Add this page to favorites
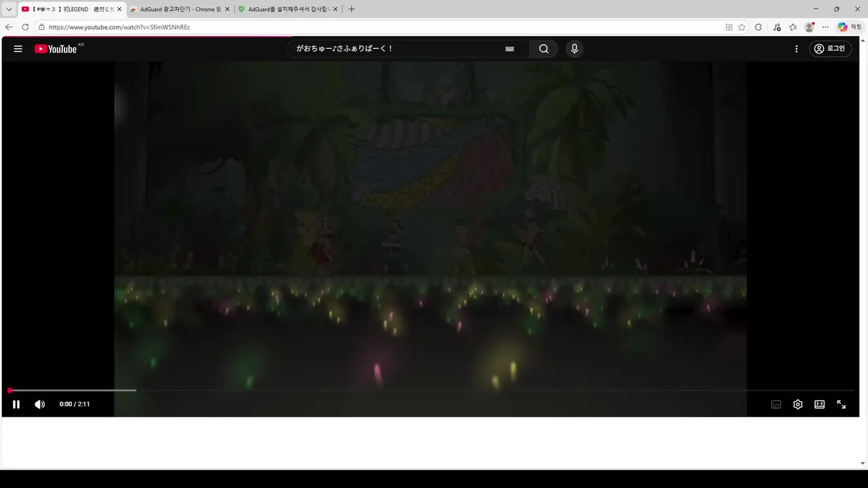This screenshot has width=868, height=488. [x=742, y=27]
